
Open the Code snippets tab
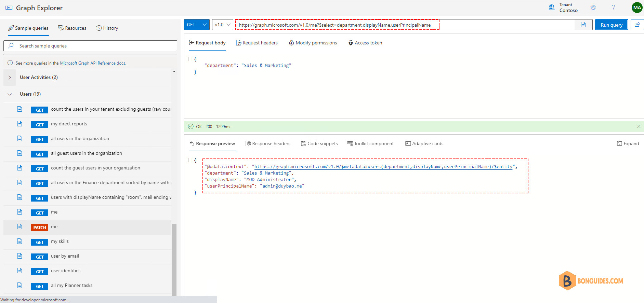pos(319,143)
